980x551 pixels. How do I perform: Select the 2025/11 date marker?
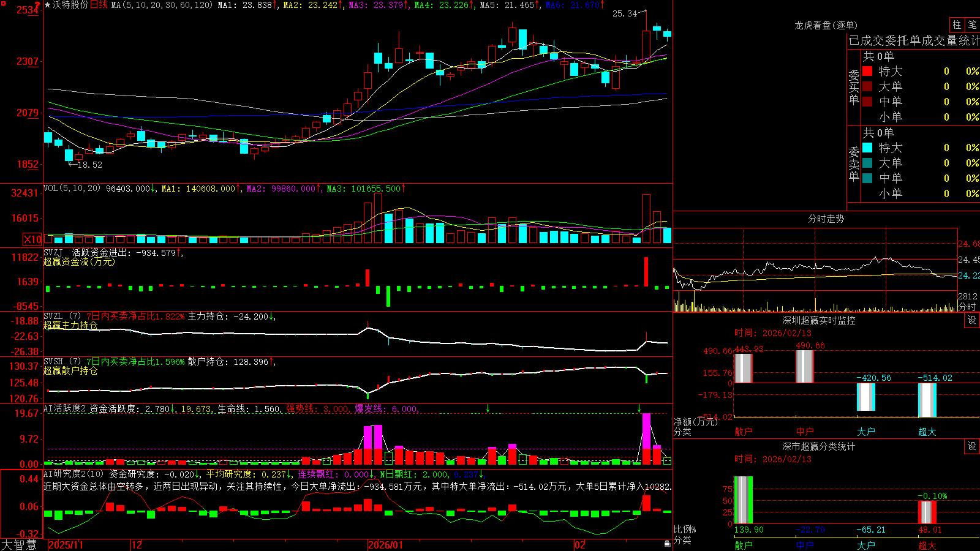pyautogui.click(x=66, y=545)
